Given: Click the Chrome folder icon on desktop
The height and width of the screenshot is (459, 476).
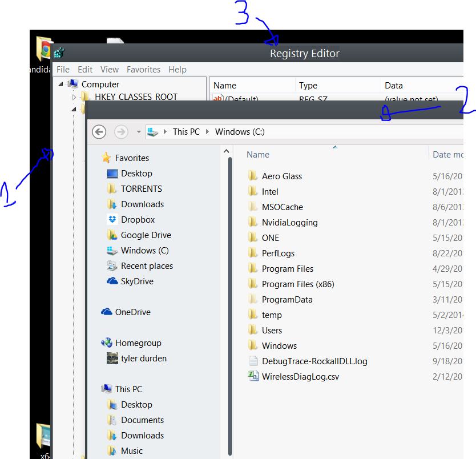Looking at the screenshot, I should [44, 49].
